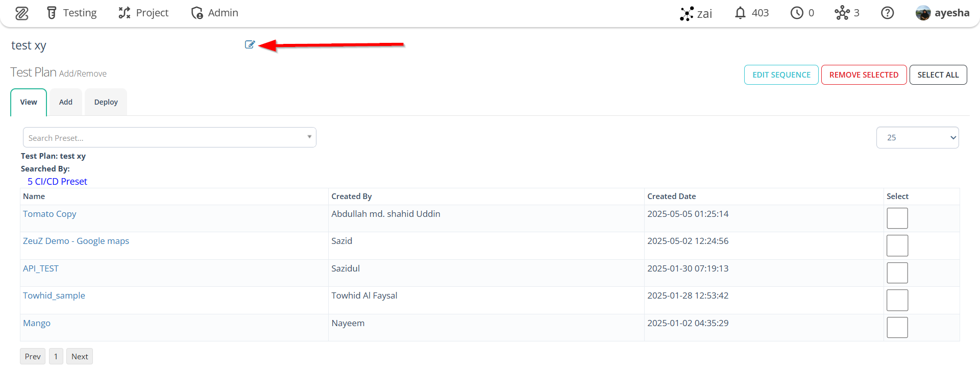Viewport: 980px width, 370px height.
Task: Click the SELECT ALL button
Action: point(938,75)
